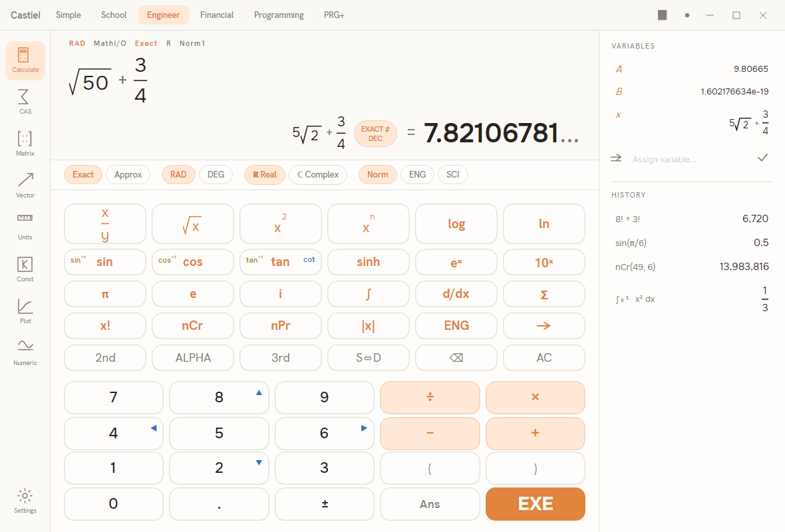Insert pi constant
Image resolution: width=785 pixels, height=532 pixels.
(105, 294)
